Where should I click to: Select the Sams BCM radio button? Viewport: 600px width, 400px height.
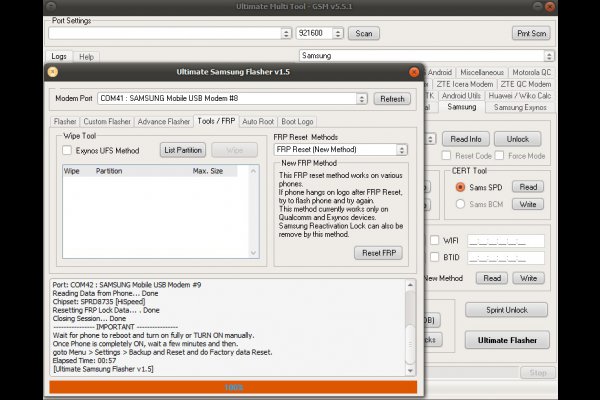(x=460, y=204)
